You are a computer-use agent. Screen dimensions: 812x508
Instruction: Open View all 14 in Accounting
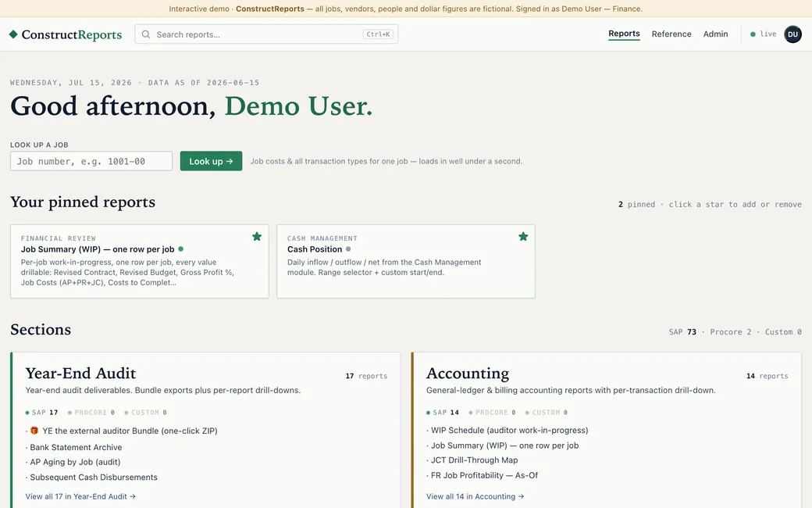coord(475,496)
